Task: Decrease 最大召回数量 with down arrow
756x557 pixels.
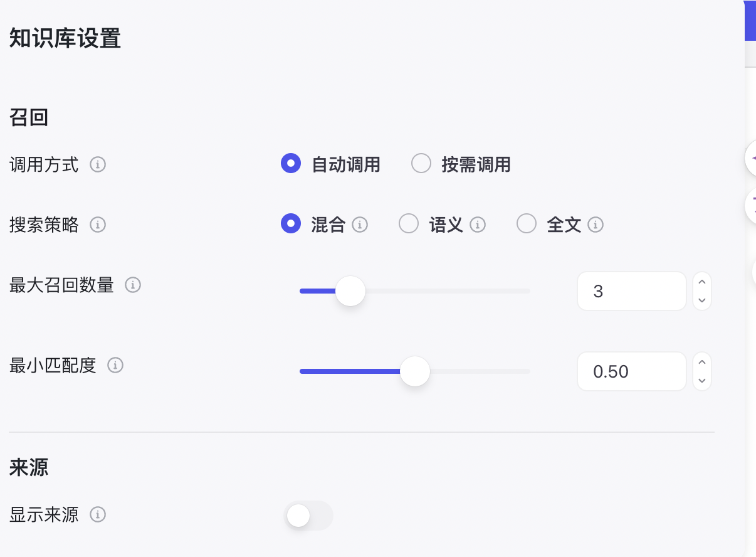Action: tap(702, 300)
